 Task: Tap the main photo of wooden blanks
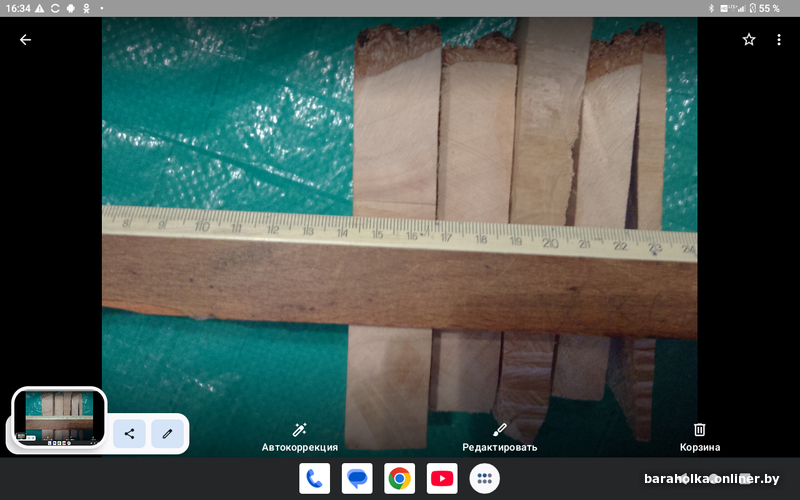click(x=399, y=237)
